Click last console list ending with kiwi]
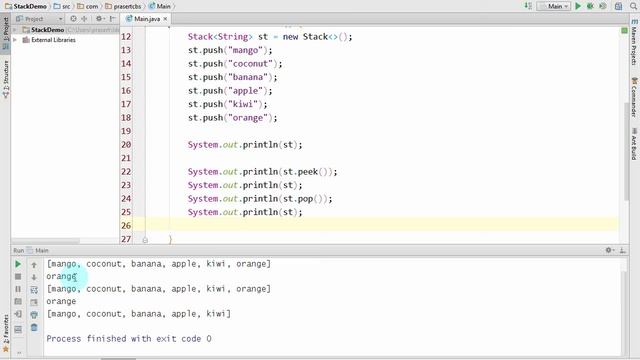This screenshot has width=640, height=360. coord(138,314)
